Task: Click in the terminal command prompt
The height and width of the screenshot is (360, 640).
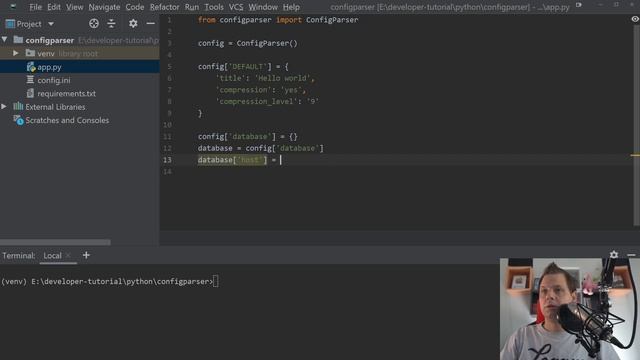Action: coord(216,281)
